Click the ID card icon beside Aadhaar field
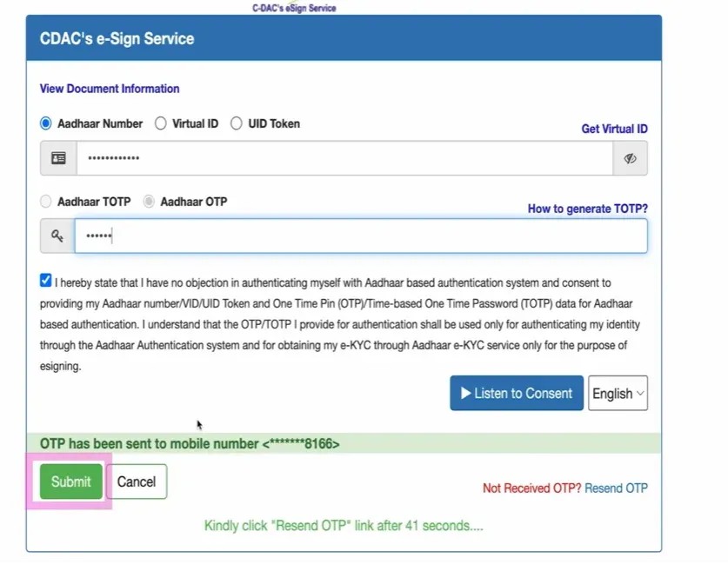The height and width of the screenshot is (571, 728). click(58, 159)
